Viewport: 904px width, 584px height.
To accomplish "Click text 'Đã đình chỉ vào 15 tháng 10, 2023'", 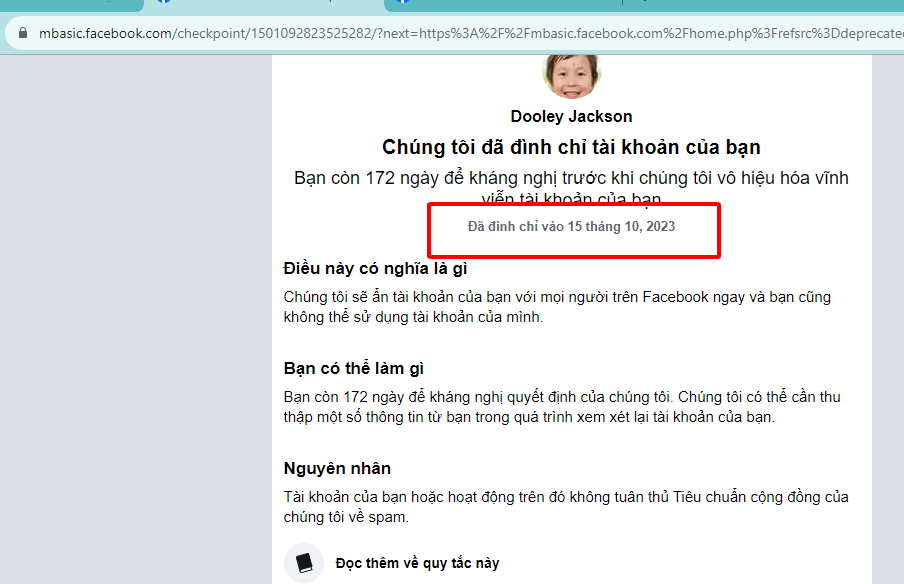I will click(x=571, y=227).
